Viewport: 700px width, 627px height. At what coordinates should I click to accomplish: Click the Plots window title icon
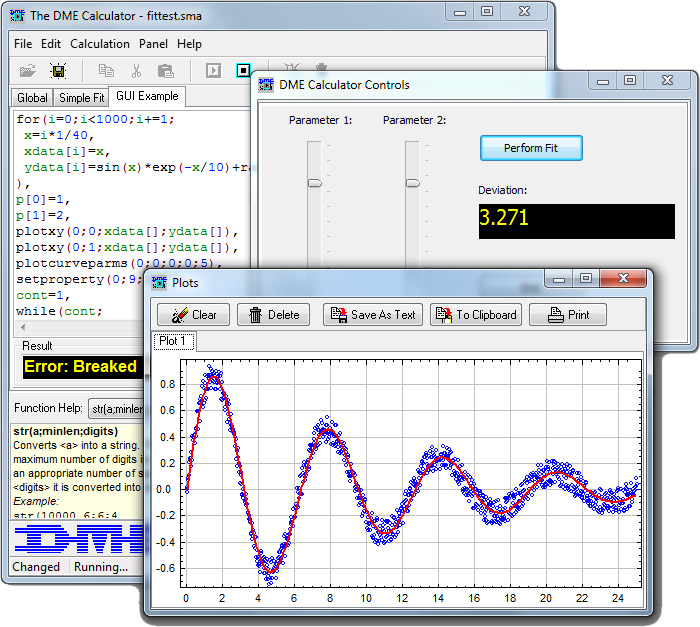pos(159,283)
